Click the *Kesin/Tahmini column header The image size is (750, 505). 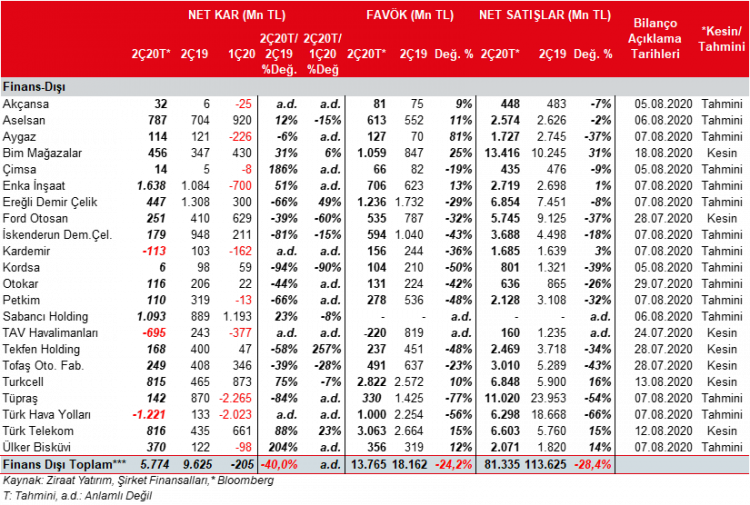pyautogui.click(x=721, y=39)
